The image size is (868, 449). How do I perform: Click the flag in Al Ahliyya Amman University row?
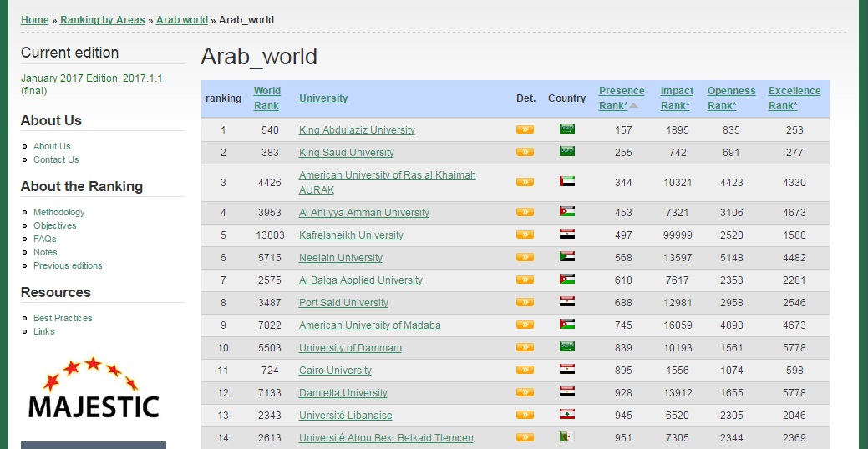pos(567,212)
